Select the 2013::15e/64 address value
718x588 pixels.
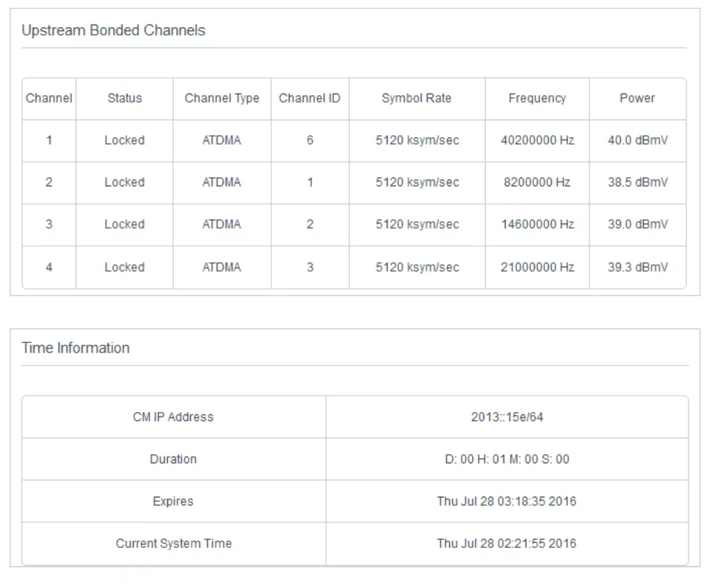507,417
